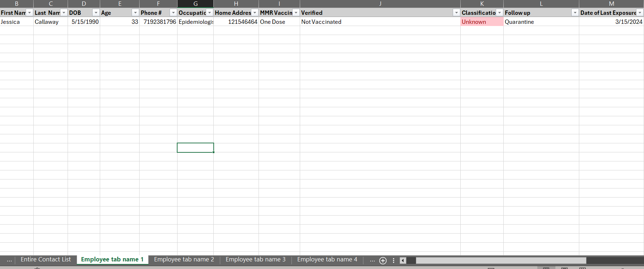Select the cell containing Jessica
Viewport: 644px width, 269px height.
click(17, 22)
